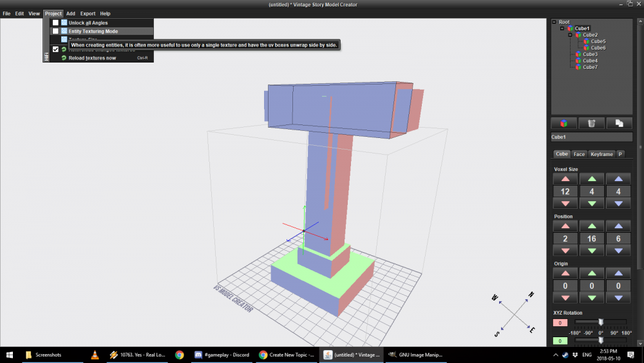Open GNU Image Manipulation Program in taskbar

point(416,355)
